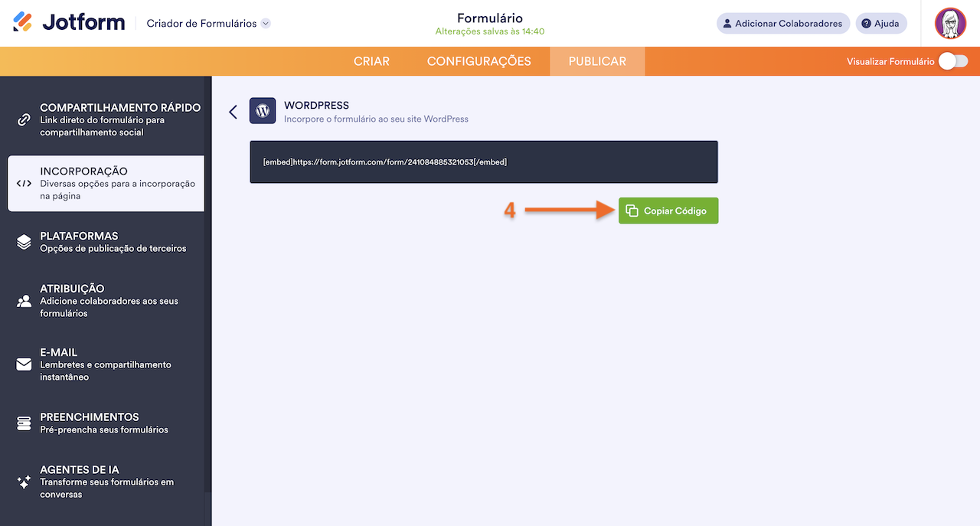Click the back chevron next to WordPress
Screen dimensions: 980x526
point(233,111)
